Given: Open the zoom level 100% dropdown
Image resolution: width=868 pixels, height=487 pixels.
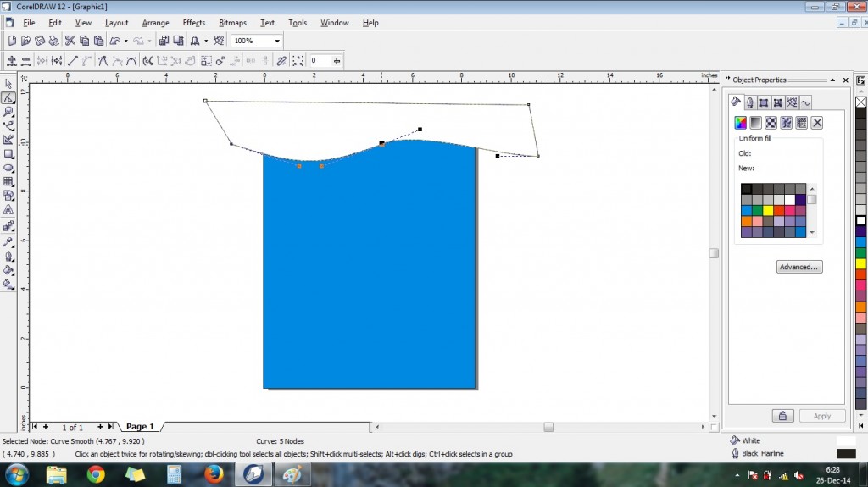Looking at the screenshot, I should (x=277, y=41).
